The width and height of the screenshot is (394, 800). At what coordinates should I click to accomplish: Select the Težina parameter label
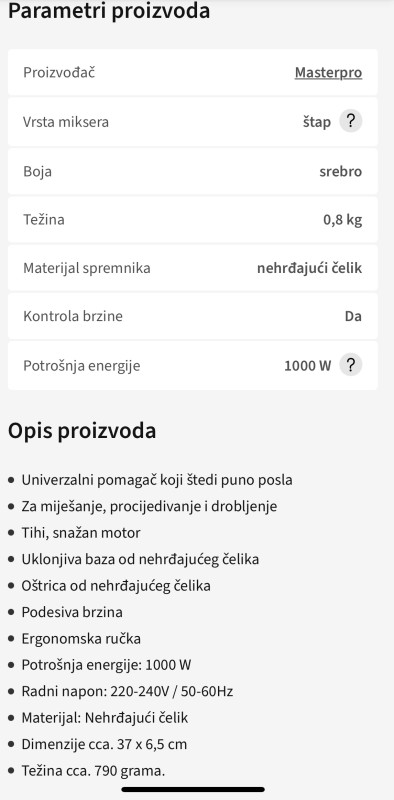coord(44,219)
